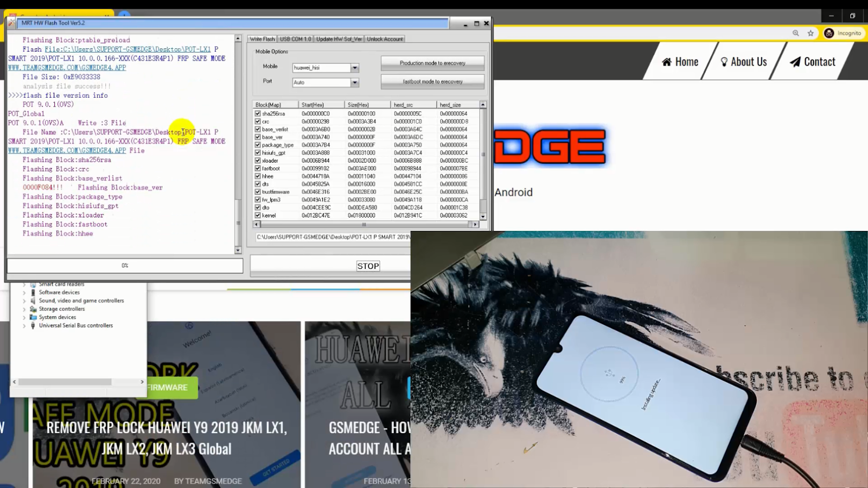Expand Universal Serial Bus controllers node
The width and height of the screenshot is (868, 488).
click(24, 326)
